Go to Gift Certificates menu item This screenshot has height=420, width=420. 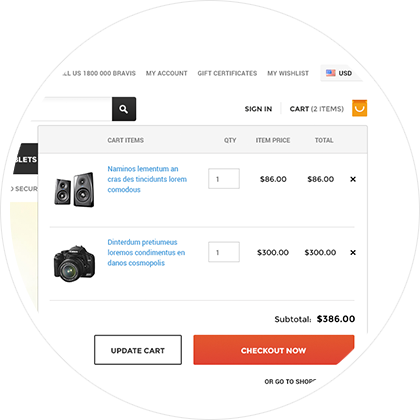click(227, 73)
